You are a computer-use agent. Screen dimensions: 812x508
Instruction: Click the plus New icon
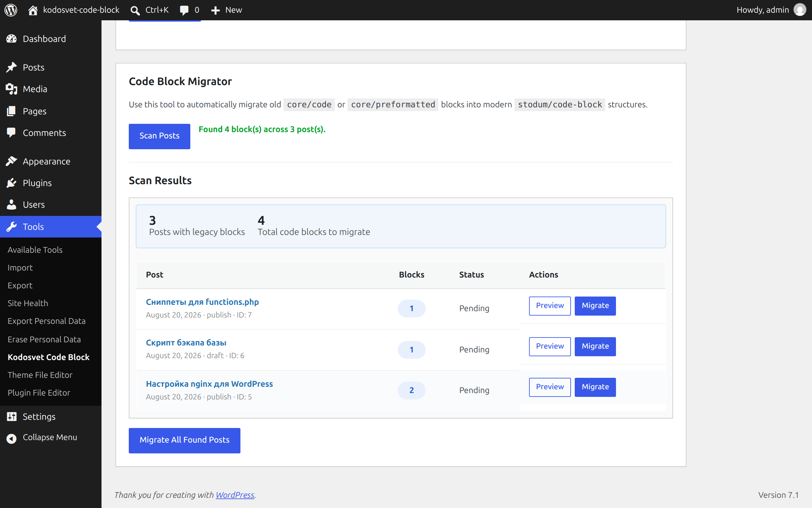(215, 10)
